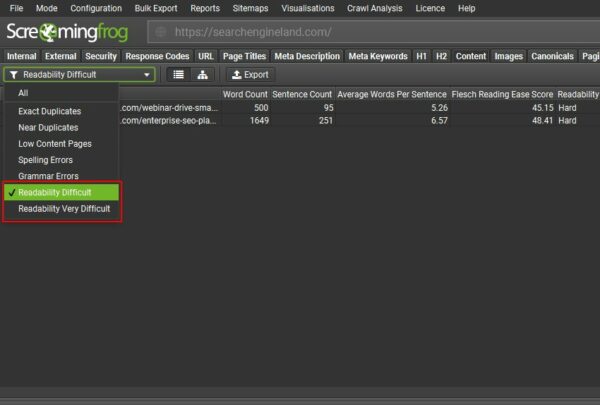This screenshot has width=600, height=405.
Task: Select the enterprise-seo-pla row
Action: tap(300, 120)
